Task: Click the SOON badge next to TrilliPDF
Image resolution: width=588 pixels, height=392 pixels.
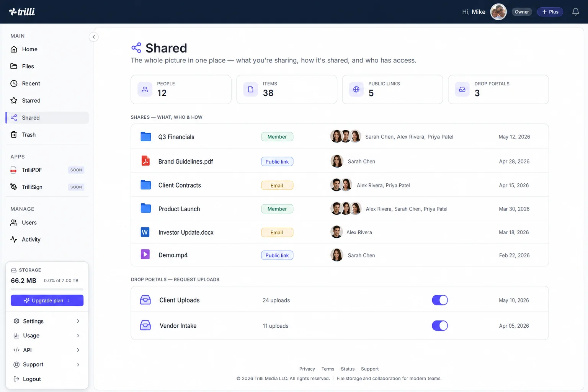Action: tap(76, 170)
